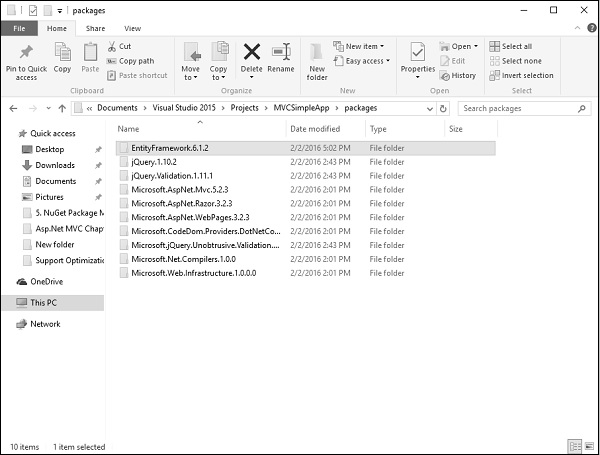The image size is (600, 455).
Task: Click Paste shortcut in the ribbon
Action: [137, 75]
